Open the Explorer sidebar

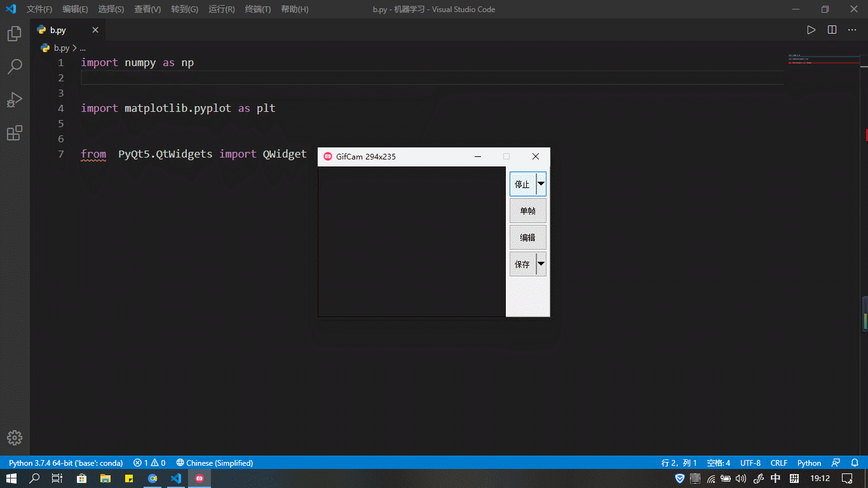(14, 33)
